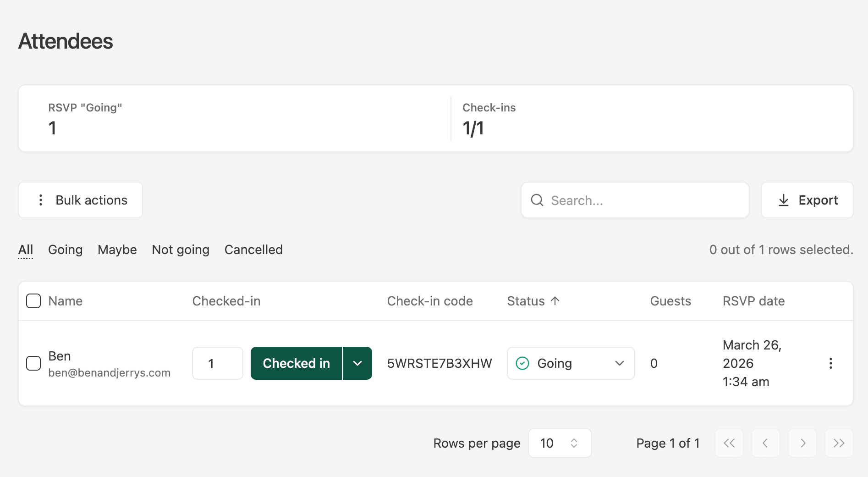Jump to last page using double-chevron icon
The image size is (868, 477).
click(x=839, y=443)
